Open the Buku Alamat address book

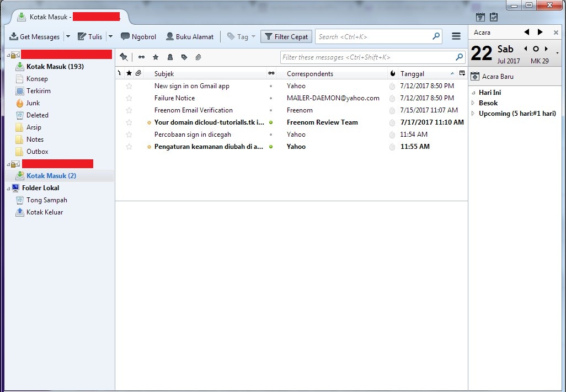click(x=190, y=36)
